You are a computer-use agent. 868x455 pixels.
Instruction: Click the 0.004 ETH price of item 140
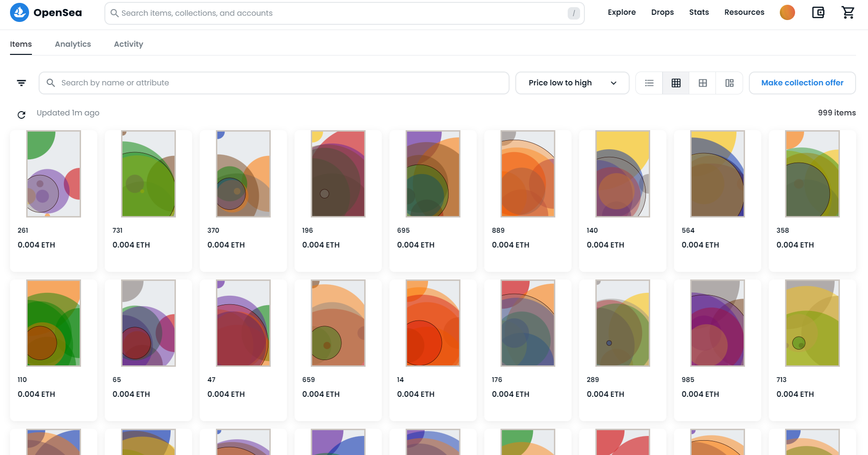tap(605, 245)
